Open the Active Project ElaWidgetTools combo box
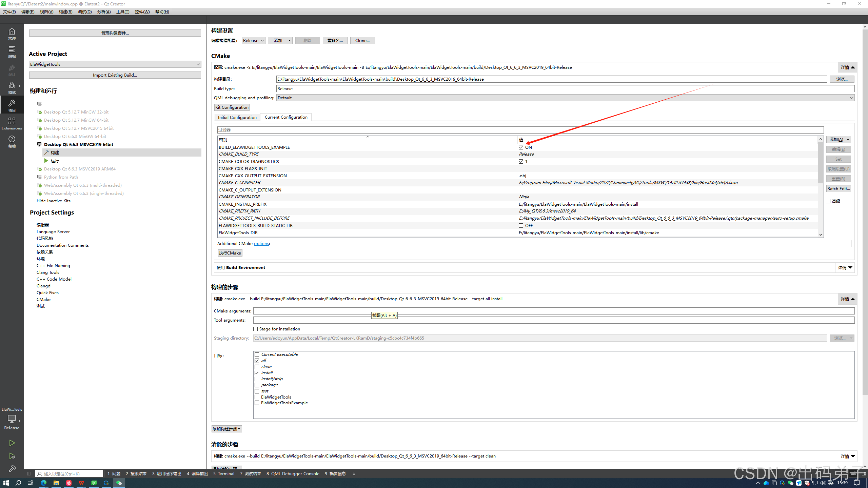868x488 pixels. 115,64
